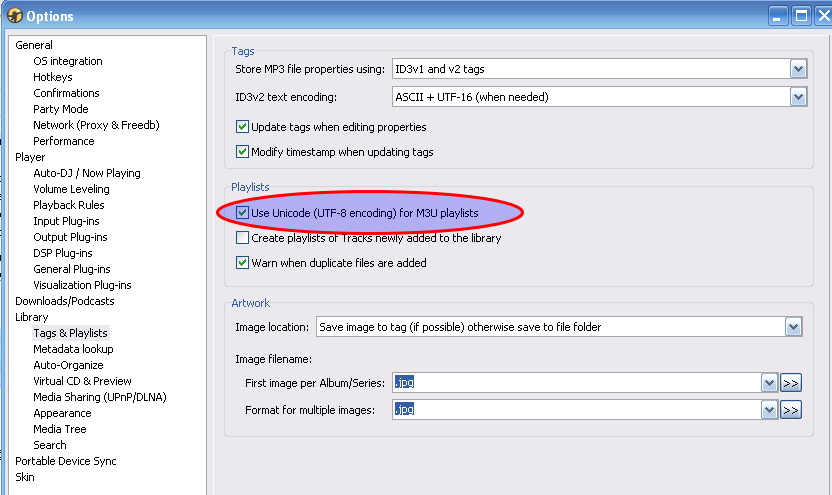This screenshot has height=495, width=832.
Task: Open Metadata lookup settings
Action: click(x=73, y=349)
